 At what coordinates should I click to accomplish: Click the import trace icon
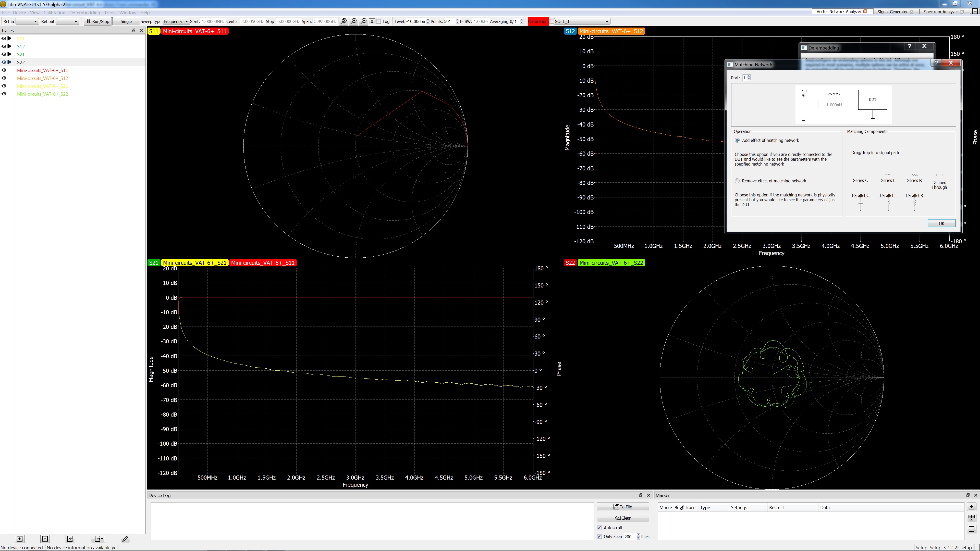pyautogui.click(x=70, y=539)
